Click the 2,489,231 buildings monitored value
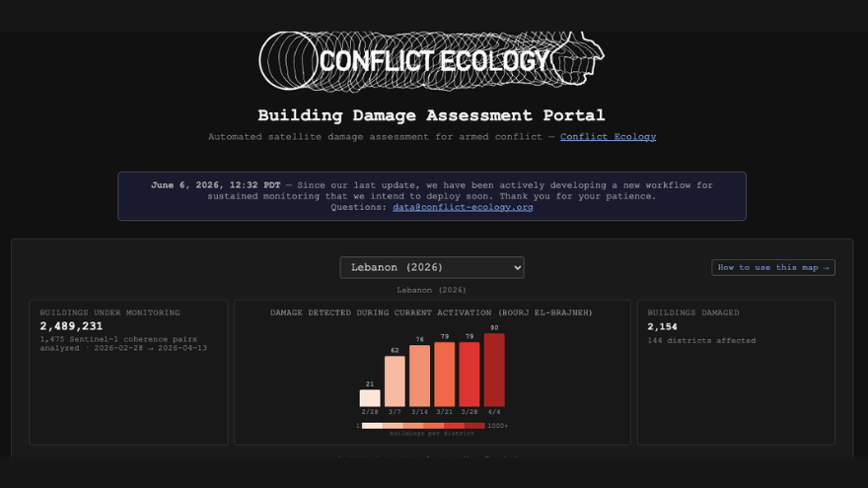The height and width of the screenshot is (488, 868). 71,326
